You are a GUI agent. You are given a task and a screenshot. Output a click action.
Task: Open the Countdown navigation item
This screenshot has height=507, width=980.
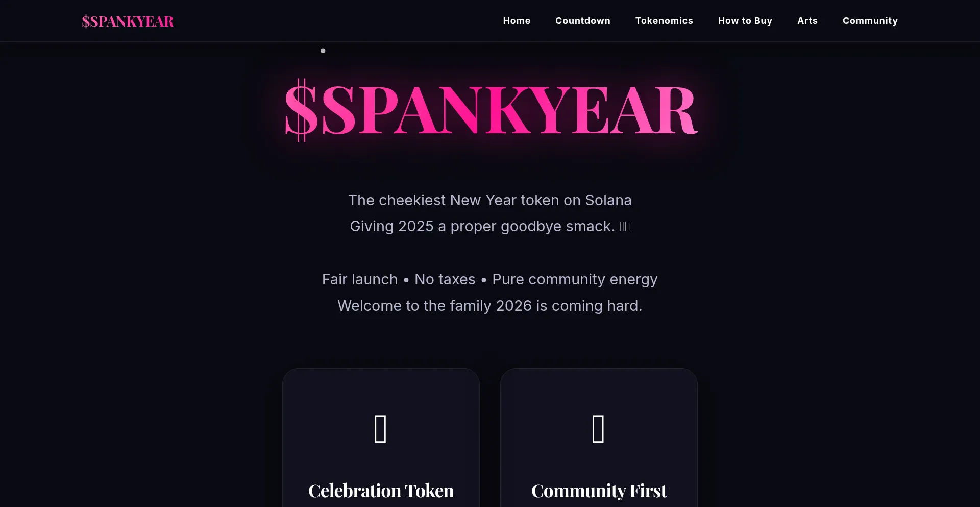[x=582, y=21]
